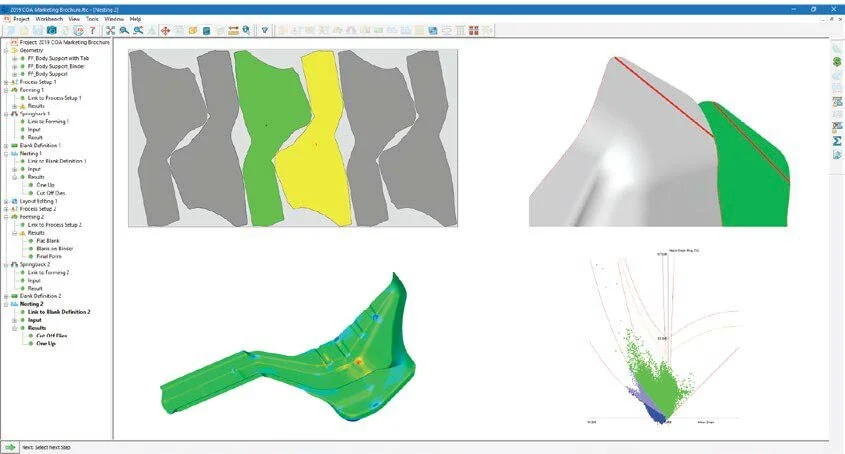
Task: Select Springback 2 in the tree
Action: click(35, 265)
